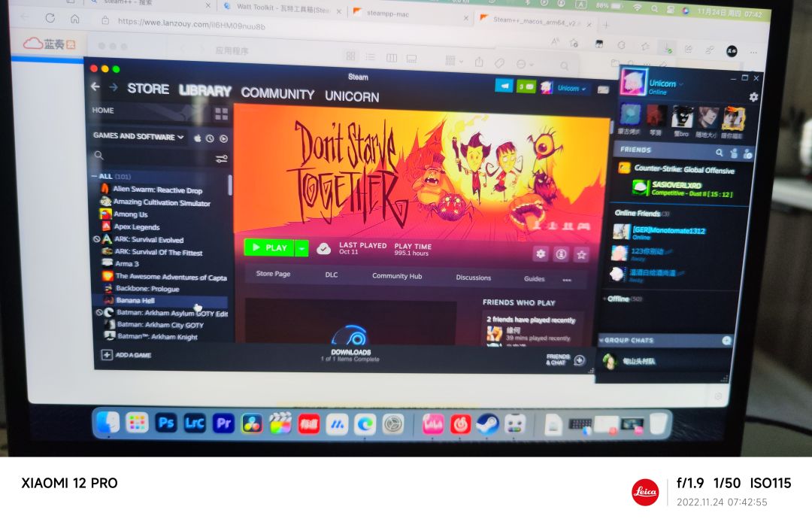Open friends list settings gear icon
Screen dimensions: 812x528
coord(753,97)
